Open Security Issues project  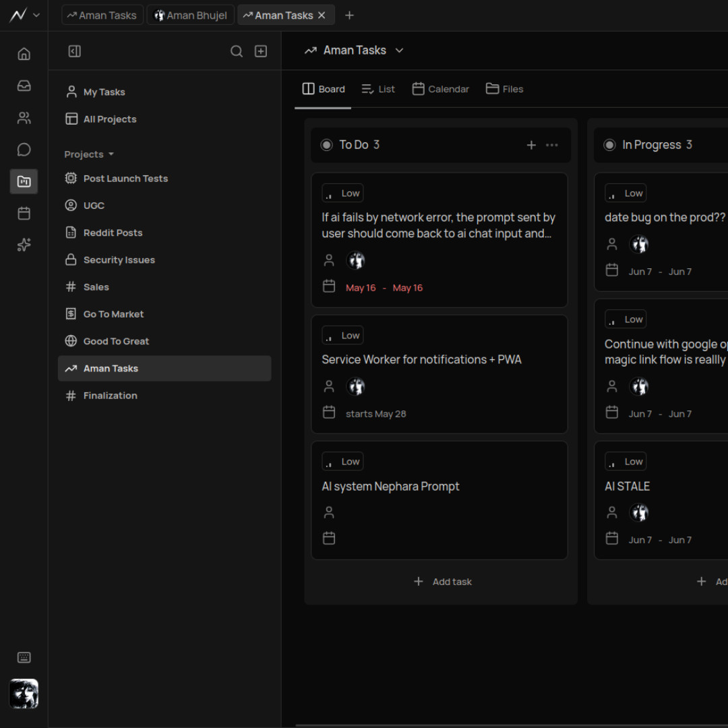tap(164, 260)
